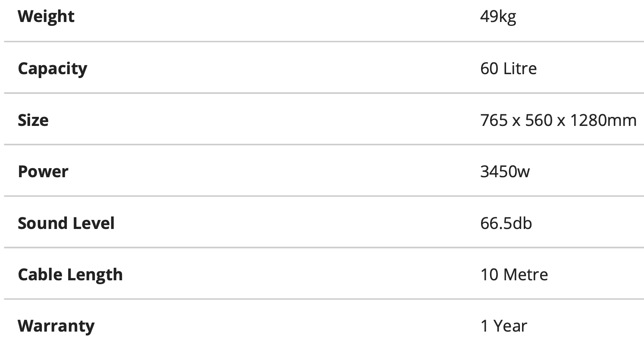Select the 10 Metre value
The width and height of the screenshot is (644, 348).
514,275
